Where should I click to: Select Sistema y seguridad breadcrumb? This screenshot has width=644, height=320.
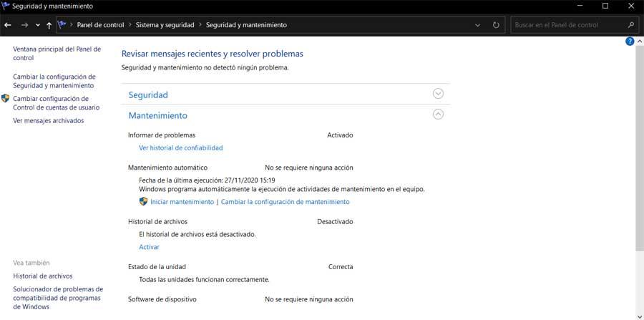[165, 25]
